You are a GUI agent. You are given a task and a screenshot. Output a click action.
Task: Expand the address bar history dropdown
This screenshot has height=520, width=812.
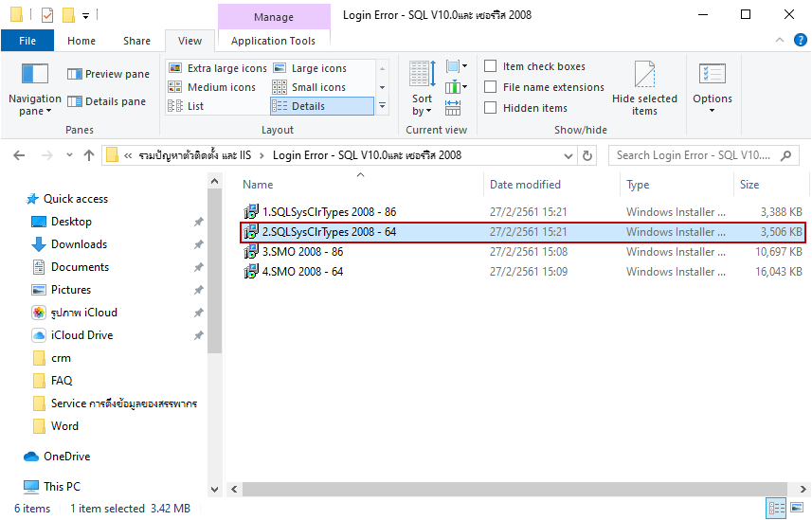568,156
